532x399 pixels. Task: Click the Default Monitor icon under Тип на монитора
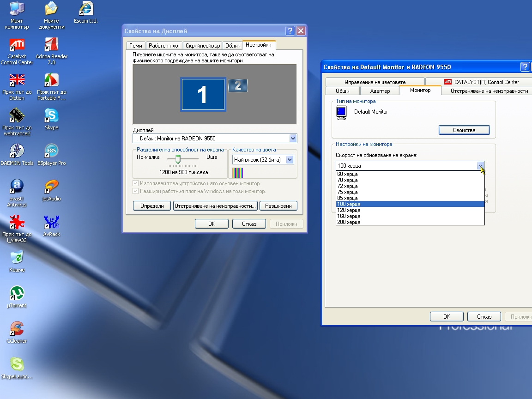[341, 112]
